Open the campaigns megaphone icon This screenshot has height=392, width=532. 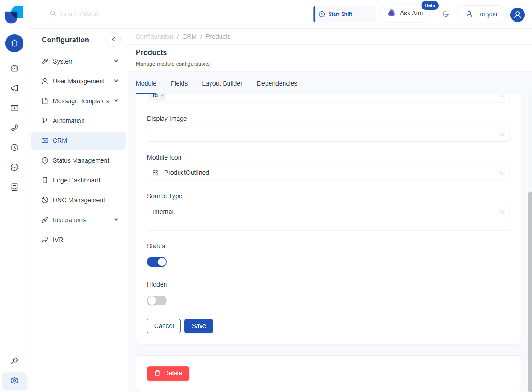14,88
